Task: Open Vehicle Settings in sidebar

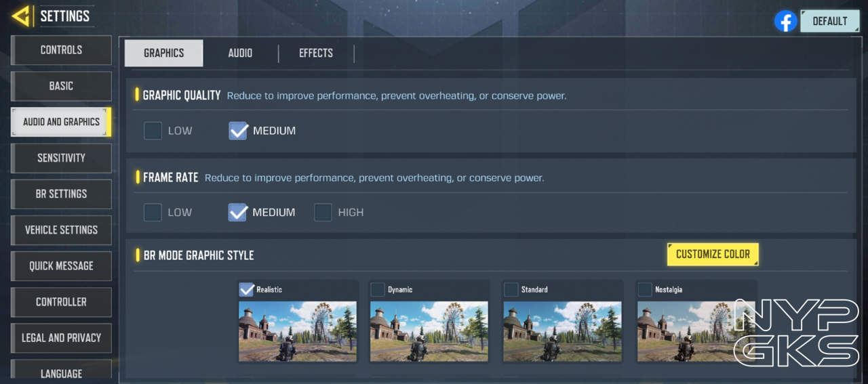Action: click(x=61, y=230)
